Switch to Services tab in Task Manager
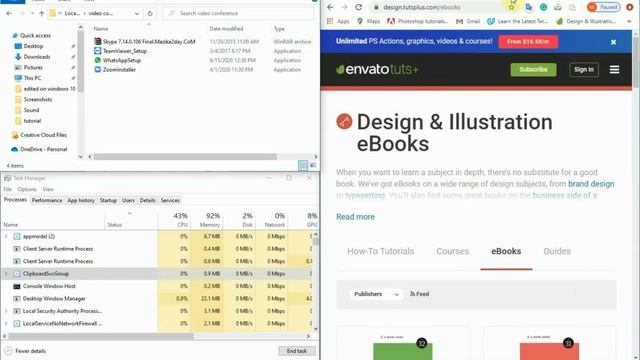 (x=170, y=200)
